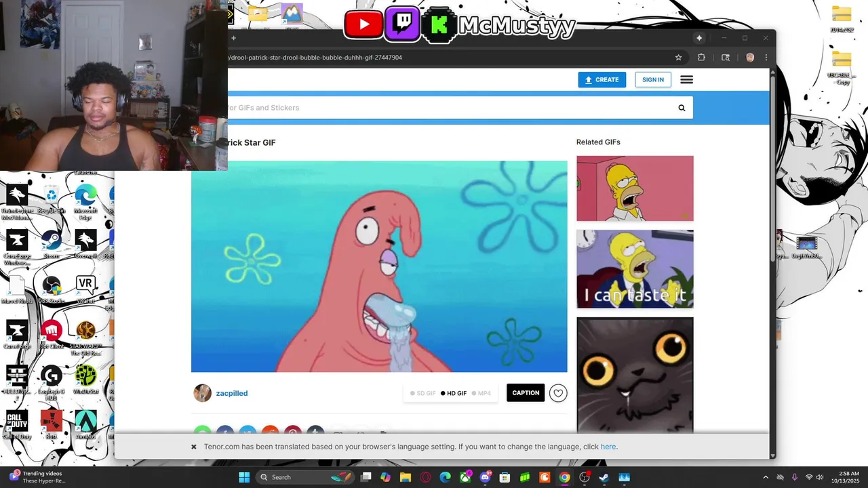Open the Chrome three-dot menu
The height and width of the screenshot is (488, 868).
[x=766, y=58]
